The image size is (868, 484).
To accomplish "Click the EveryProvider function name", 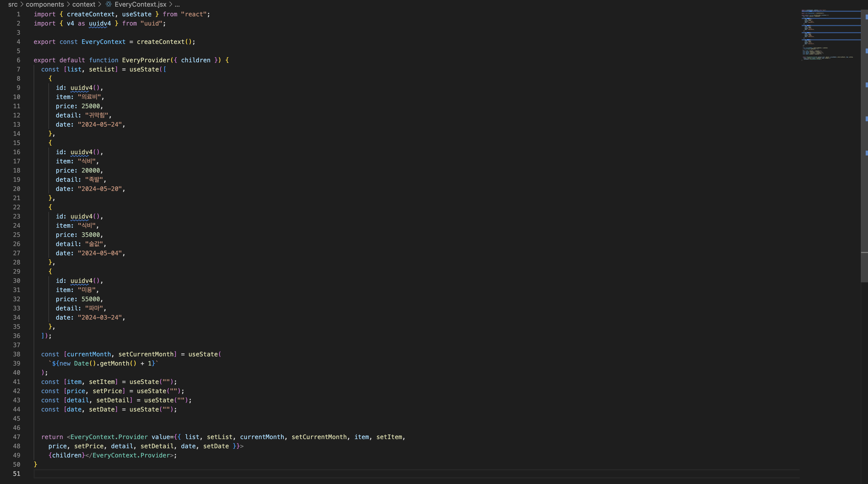I will [x=146, y=60].
